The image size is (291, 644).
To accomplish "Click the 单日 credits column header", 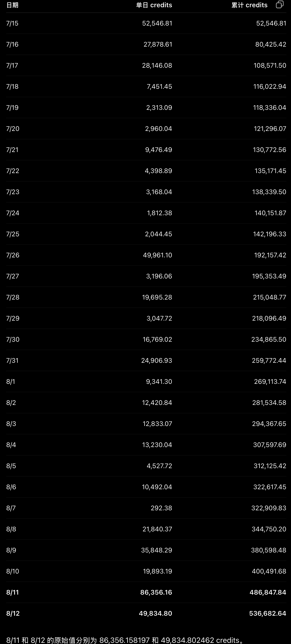I will 154,5.
